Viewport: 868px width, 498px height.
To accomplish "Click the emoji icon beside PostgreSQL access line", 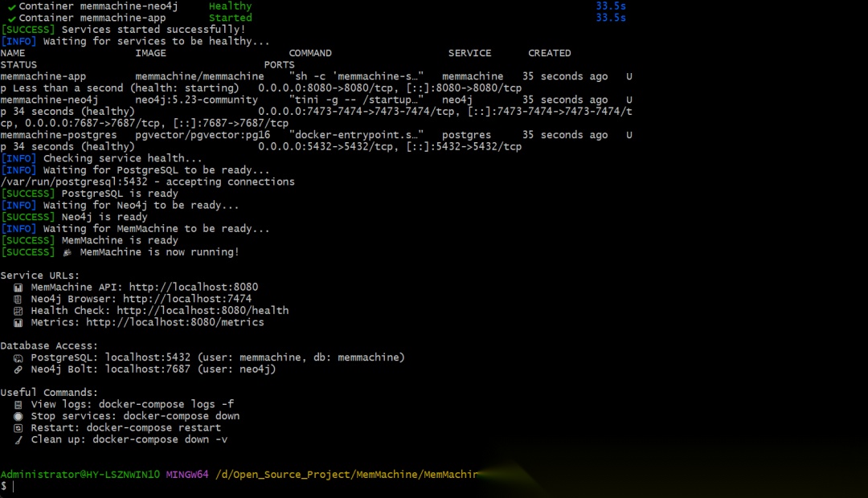I will click(18, 358).
